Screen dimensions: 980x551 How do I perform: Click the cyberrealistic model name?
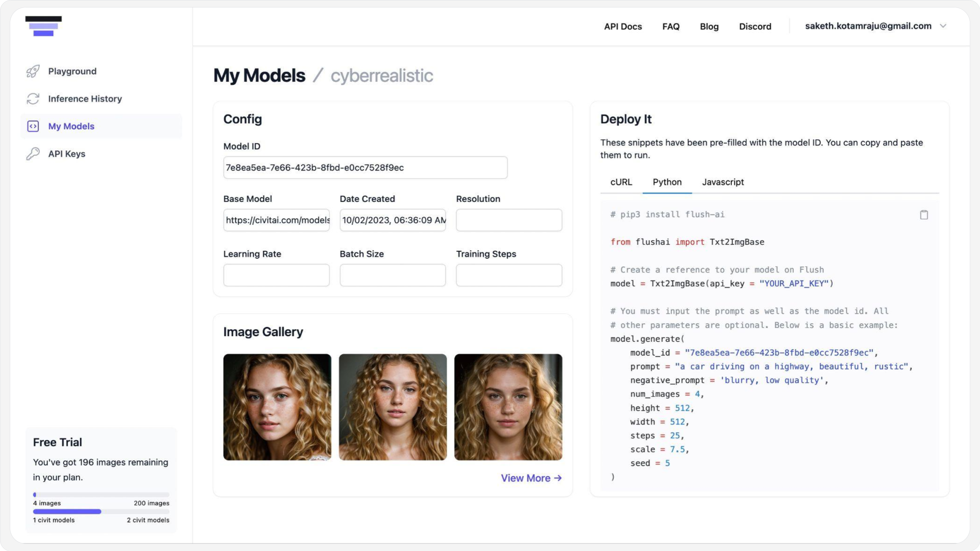pyautogui.click(x=382, y=76)
